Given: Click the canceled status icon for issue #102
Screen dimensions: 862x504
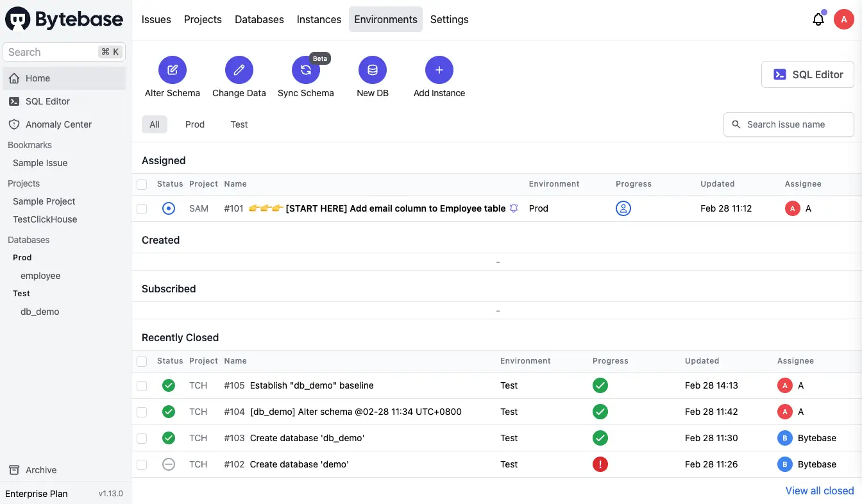Looking at the screenshot, I should pos(169,464).
